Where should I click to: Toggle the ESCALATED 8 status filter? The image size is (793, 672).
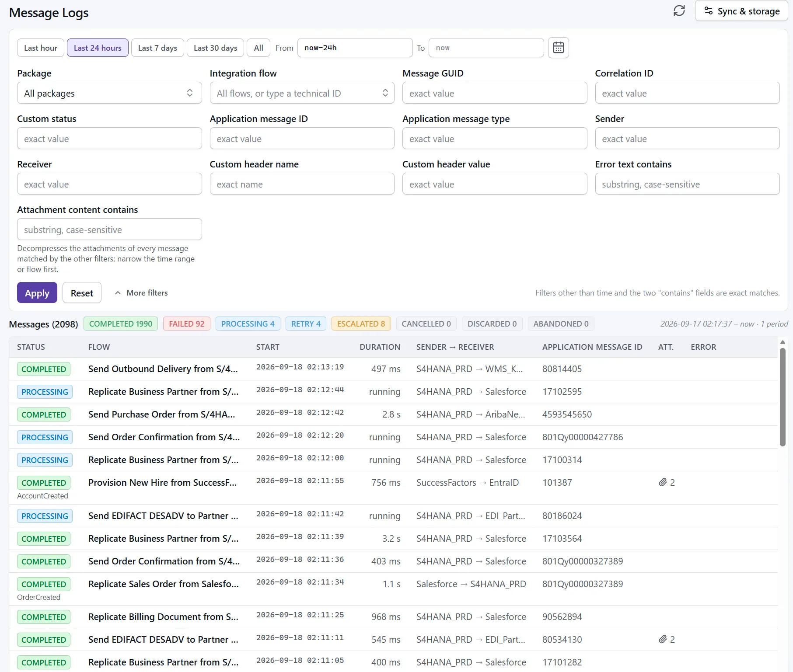361,324
